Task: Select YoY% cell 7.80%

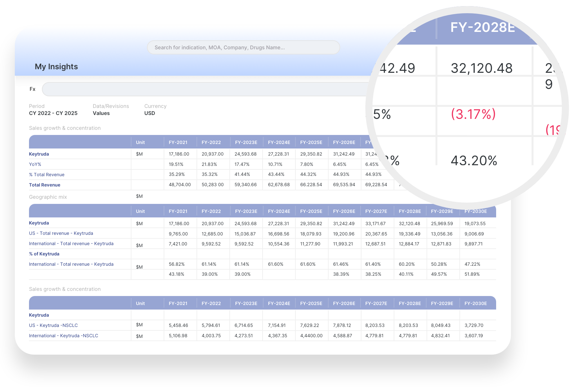Action: (307, 164)
